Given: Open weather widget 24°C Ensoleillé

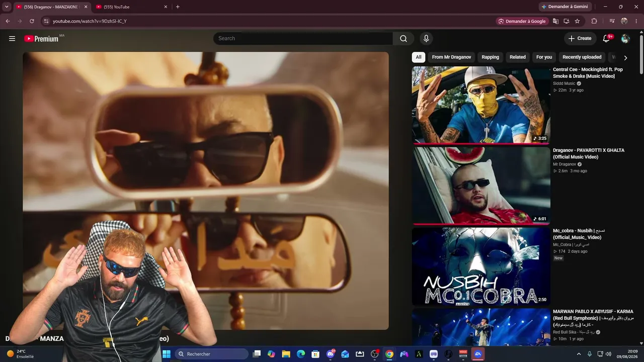Looking at the screenshot, I should click(x=20, y=354).
